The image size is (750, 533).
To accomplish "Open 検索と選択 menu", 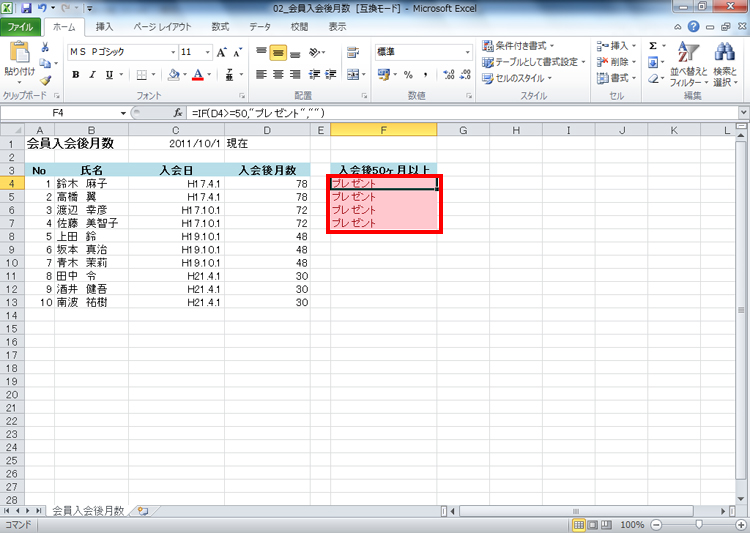I will pos(726,65).
